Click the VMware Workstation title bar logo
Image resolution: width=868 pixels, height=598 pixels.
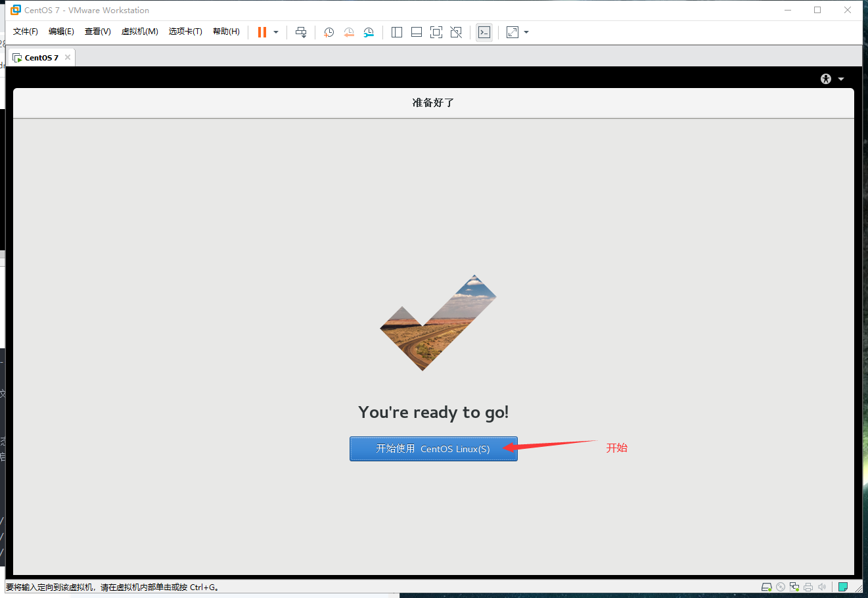[x=16, y=10]
